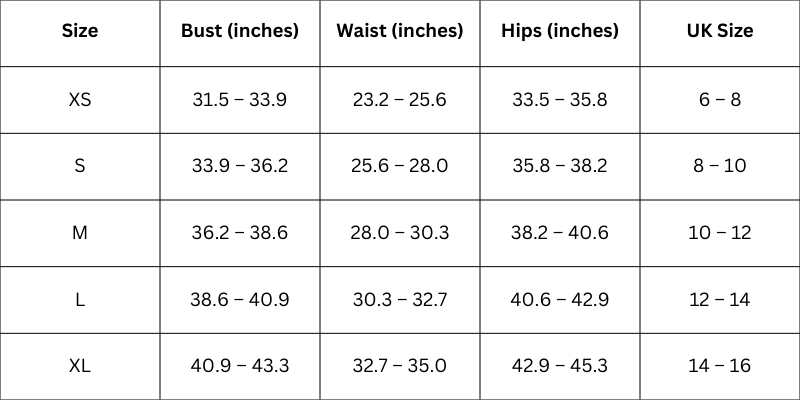Select the XS size row label
The width and height of the screenshot is (800, 400).
tap(80, 100)
